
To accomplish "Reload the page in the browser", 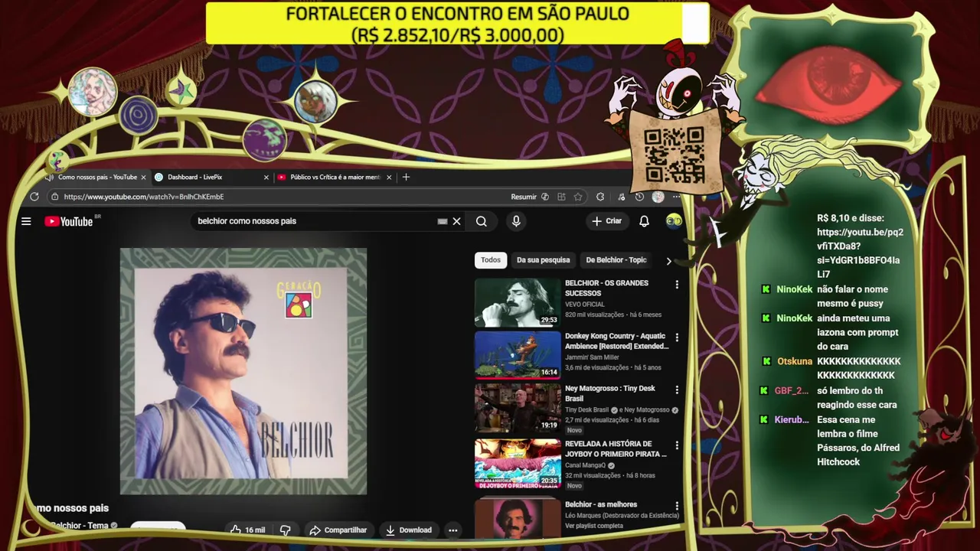I will [x=34, y=197].
